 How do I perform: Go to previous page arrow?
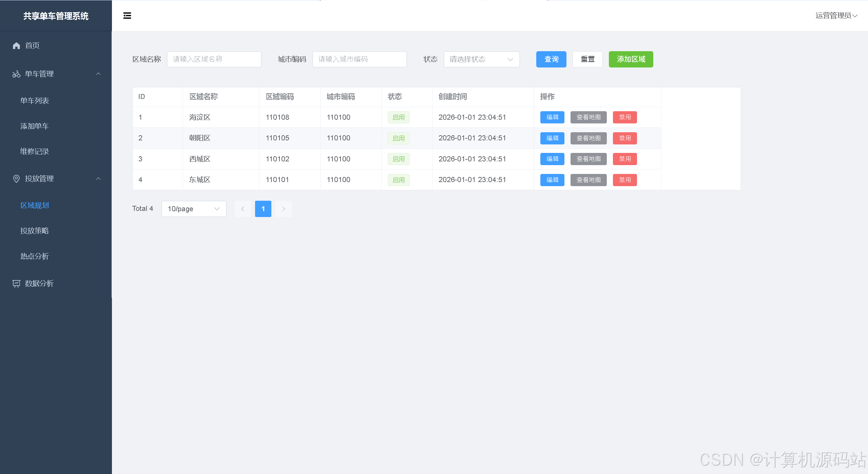click(243, 209)
